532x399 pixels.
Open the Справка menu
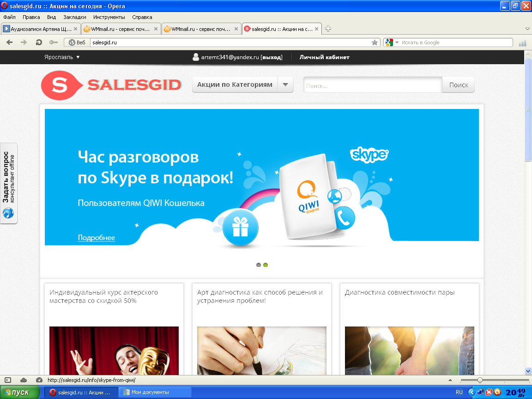(142, 17)
